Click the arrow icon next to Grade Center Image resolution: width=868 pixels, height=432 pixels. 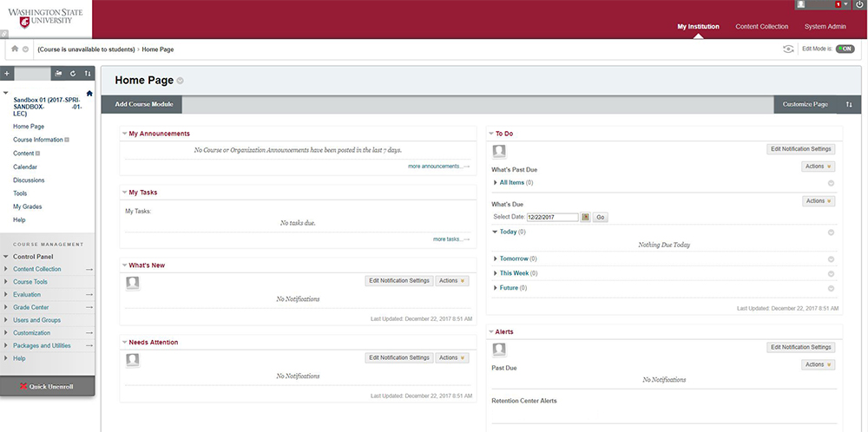89,308
